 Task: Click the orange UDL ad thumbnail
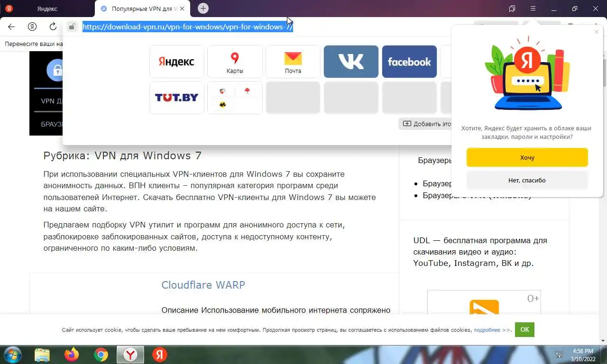point(484,306)
